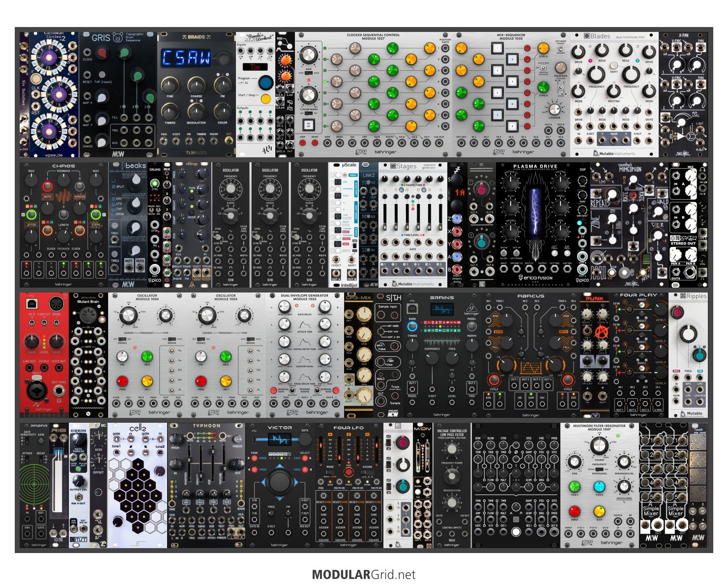This screenshot has width=728, height=585.
Task: Click the blue Program knob on Pamela's Workout
Action: point(266,82)
